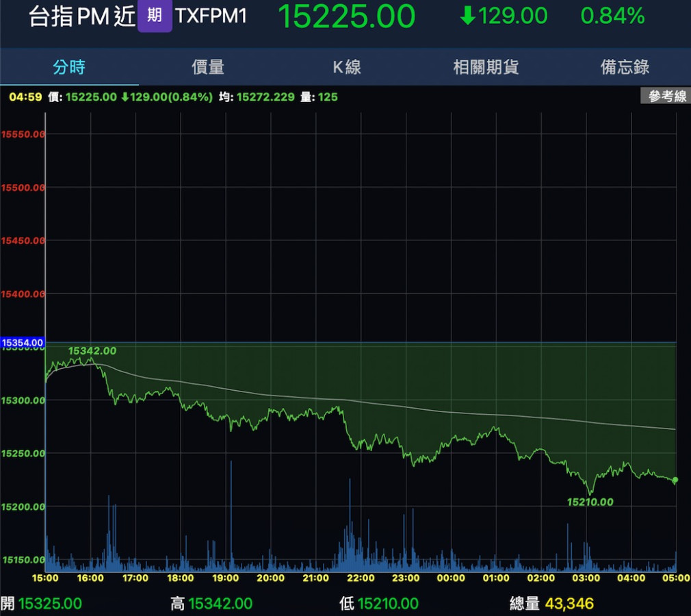
Task: Go to the 相關期貨 tab
Action: [x=486, y=67]
